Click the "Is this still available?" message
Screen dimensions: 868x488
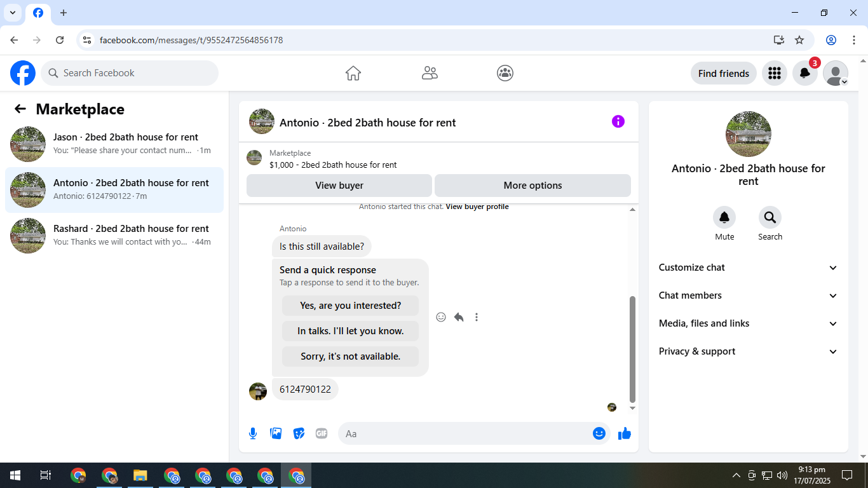pyautogui.click(x=322, y=247)
